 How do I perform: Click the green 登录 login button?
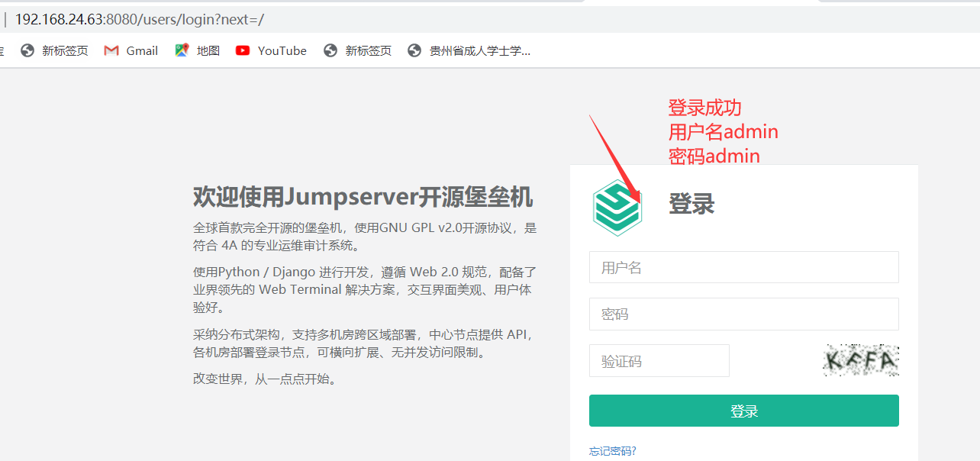743,411
